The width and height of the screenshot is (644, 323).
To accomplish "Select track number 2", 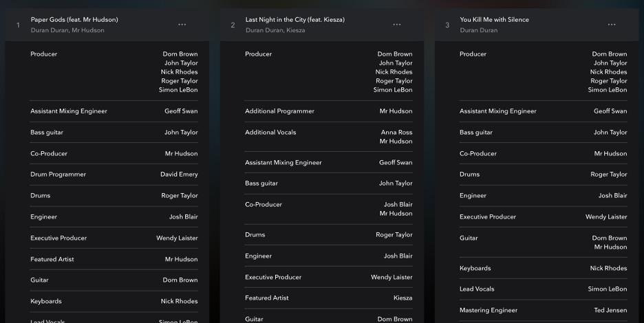I will point(233,25).
